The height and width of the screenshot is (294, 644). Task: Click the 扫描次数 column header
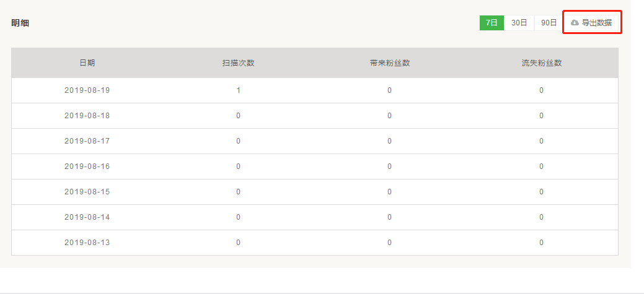click(239, 63)
